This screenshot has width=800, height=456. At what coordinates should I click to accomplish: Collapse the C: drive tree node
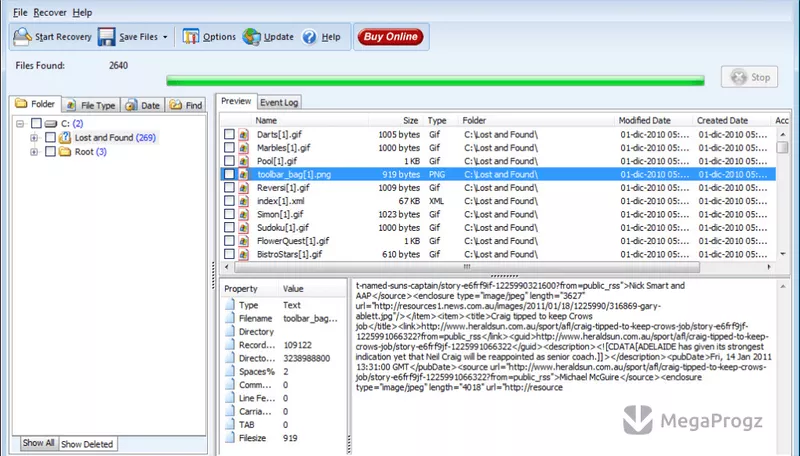click(x=20, y=123)
